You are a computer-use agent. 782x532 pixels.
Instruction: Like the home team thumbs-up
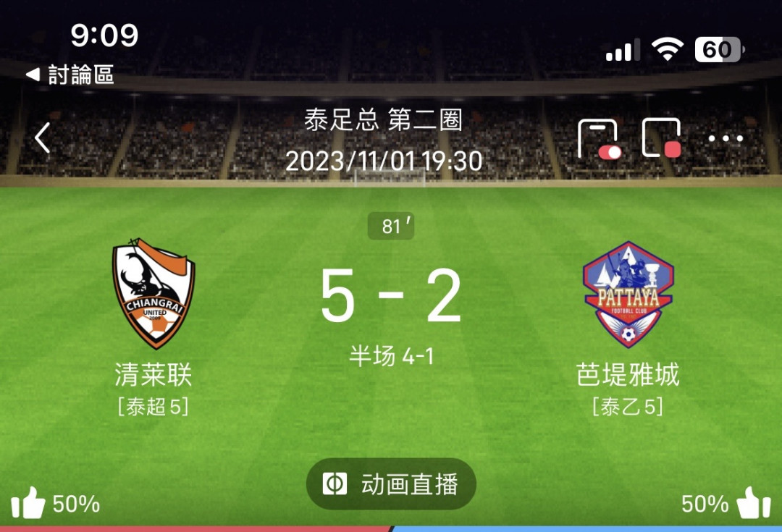pos(28,502)
